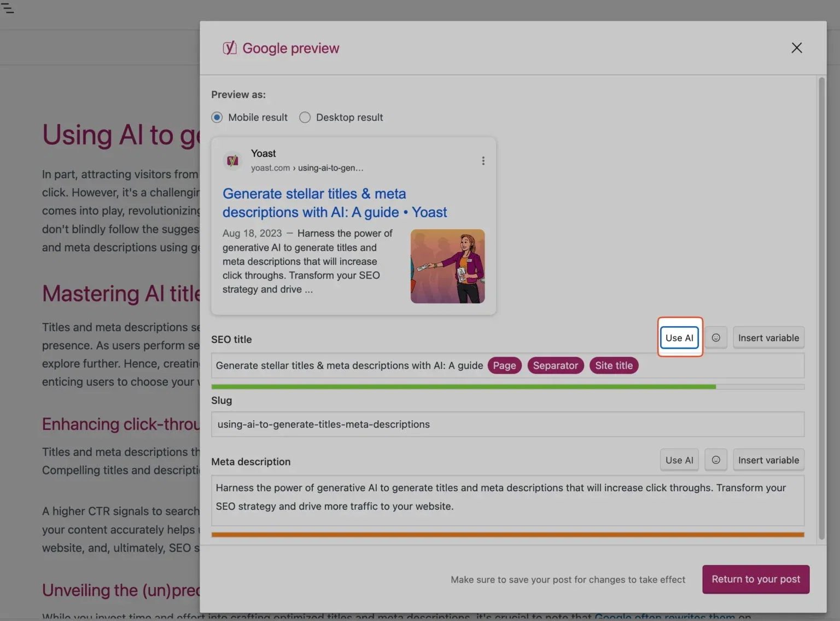840x621 pixels.
Task: Click the preview result title link
Action: (x=335, y=203)
